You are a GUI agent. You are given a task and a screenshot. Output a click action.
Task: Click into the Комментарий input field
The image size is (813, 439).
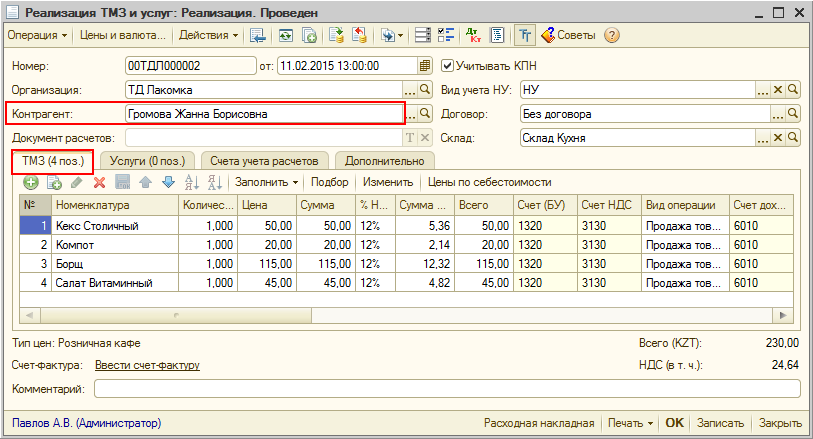click(446, 387)
